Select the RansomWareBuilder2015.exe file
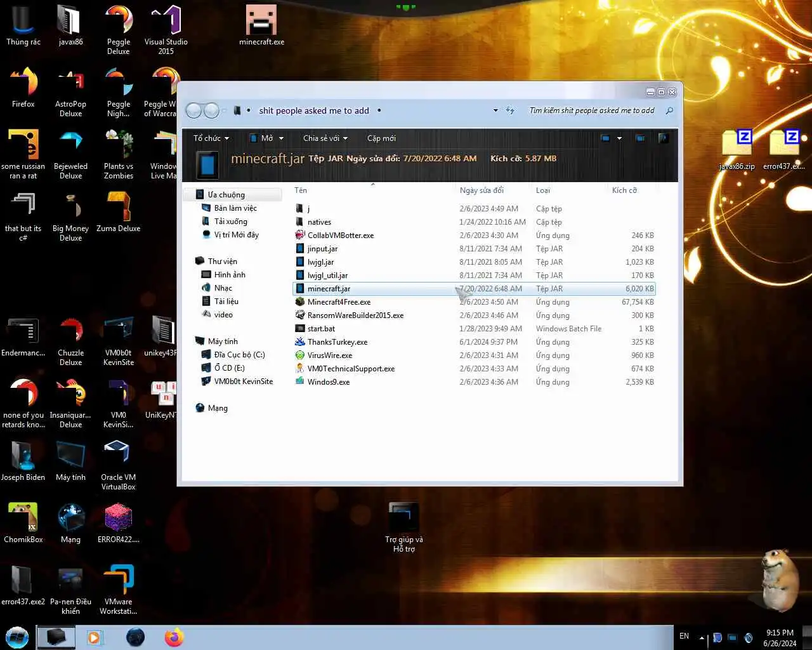Image resolution: width=812 pixels, height=650 pixels. tap(474, 315)
